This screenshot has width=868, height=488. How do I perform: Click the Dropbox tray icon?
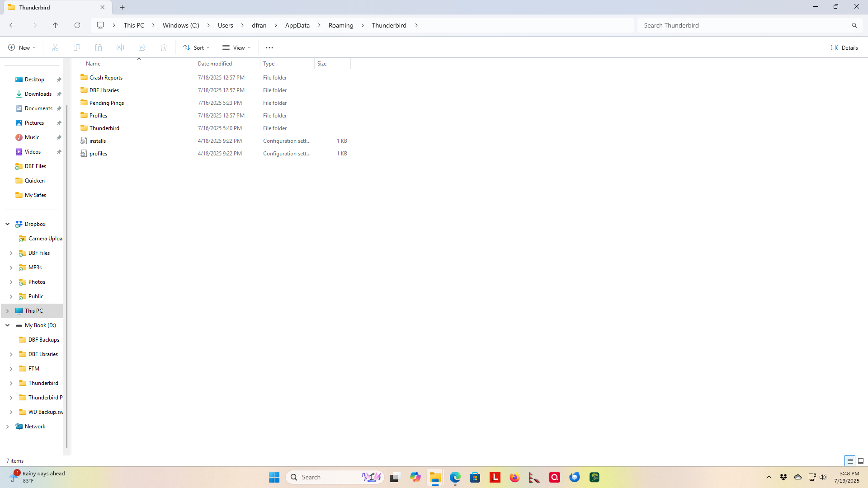pos(783,477)
